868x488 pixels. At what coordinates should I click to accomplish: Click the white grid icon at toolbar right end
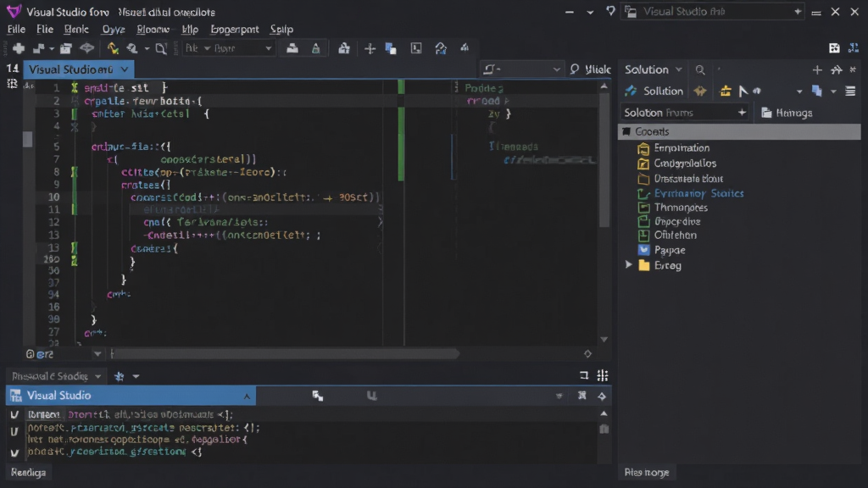(x=834, y=48)
